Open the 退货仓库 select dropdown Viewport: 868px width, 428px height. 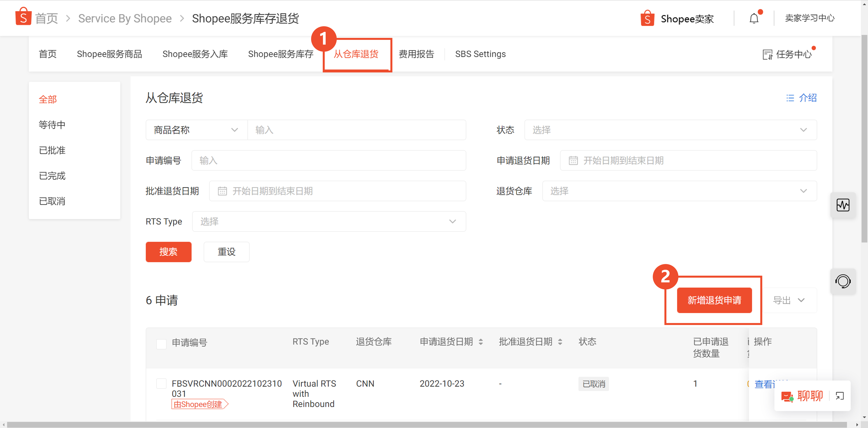tap(679, 191)
